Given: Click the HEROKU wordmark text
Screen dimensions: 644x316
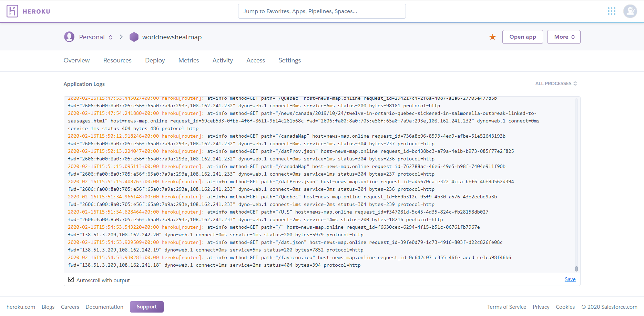Looking at the screenshot, I should [37, 11].
